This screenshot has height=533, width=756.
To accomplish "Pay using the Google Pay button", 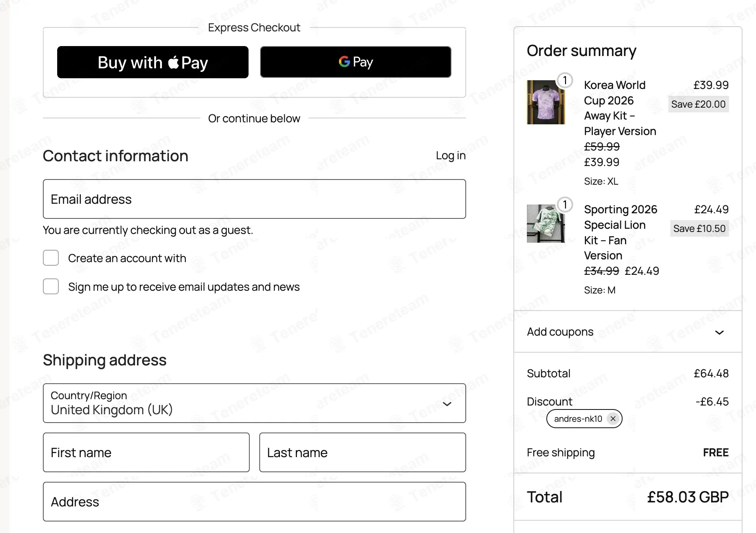I will tap(356, 62).
